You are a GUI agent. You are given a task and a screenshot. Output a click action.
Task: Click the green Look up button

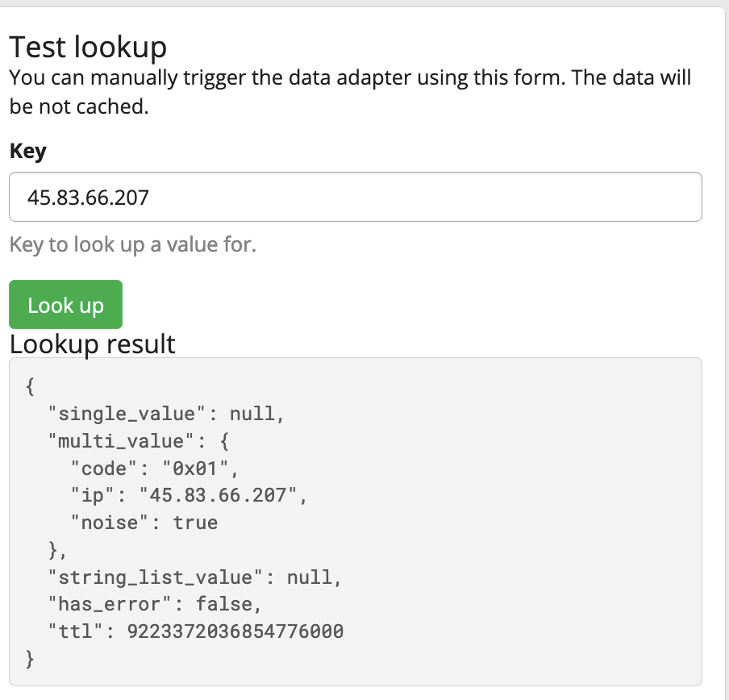tap(65, 305)
